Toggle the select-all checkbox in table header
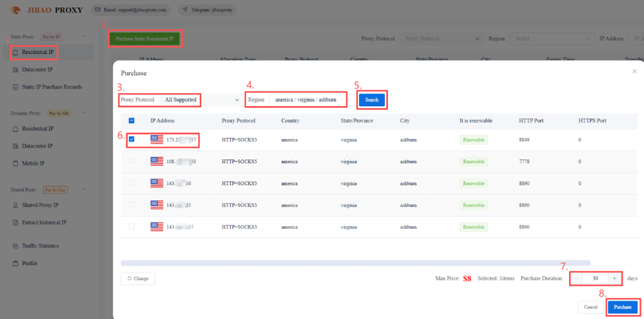 pyautogui.click(x=131, y=121)
